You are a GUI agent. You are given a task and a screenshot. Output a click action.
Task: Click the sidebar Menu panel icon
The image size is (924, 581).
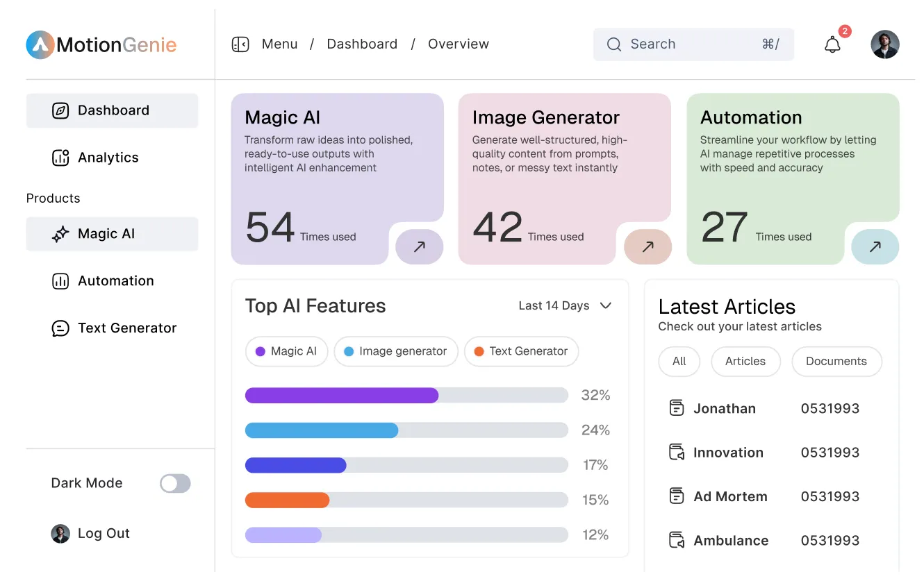click(240, 44)
